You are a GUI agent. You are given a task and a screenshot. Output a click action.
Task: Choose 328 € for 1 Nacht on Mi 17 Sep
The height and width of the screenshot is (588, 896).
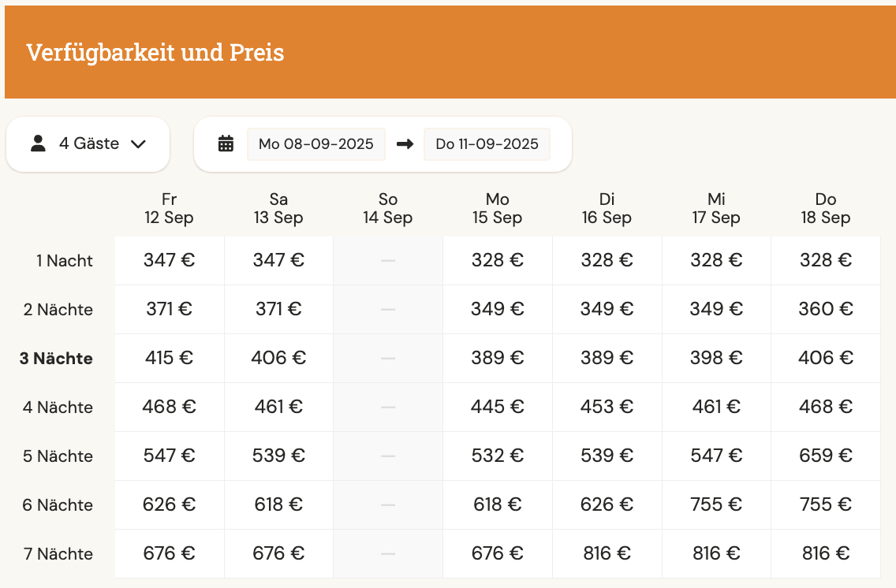pyautogui.click(x=717, y=260)
